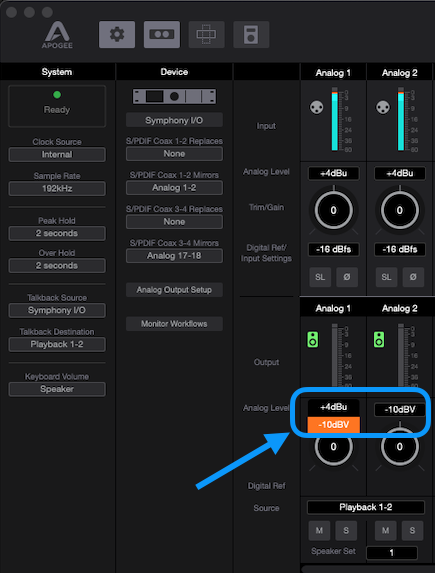Viewport: 435px width, 573px height.
Task: Click output Analog 2 channel header
Action: pyautogui.click(x=400, y=308)
